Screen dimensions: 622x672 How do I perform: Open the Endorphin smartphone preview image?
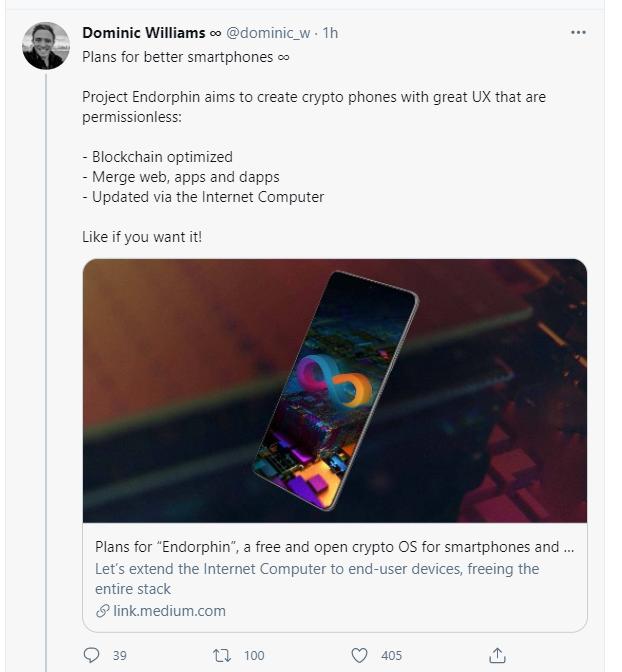click(335, 390)
